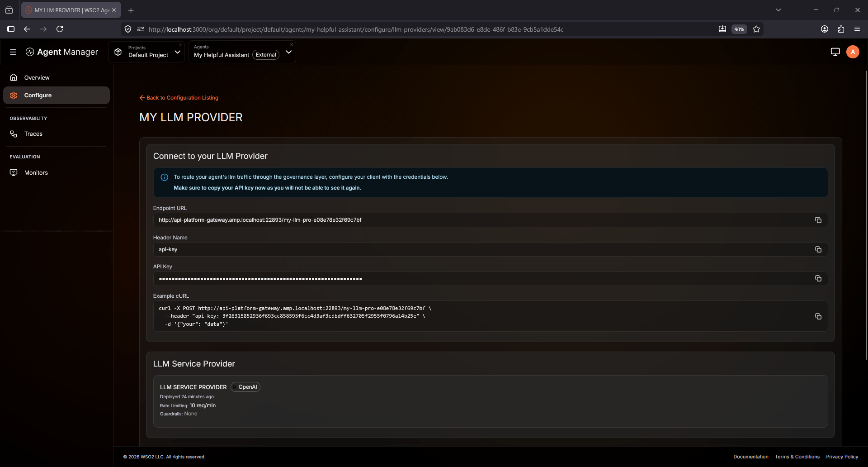Copy the Example cURL command

(x=818, y=316)
